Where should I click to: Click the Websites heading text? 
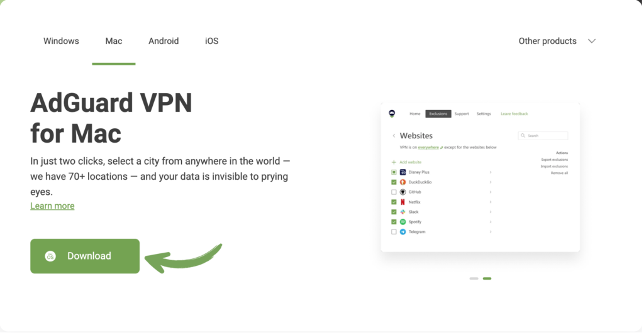point(416,136)
